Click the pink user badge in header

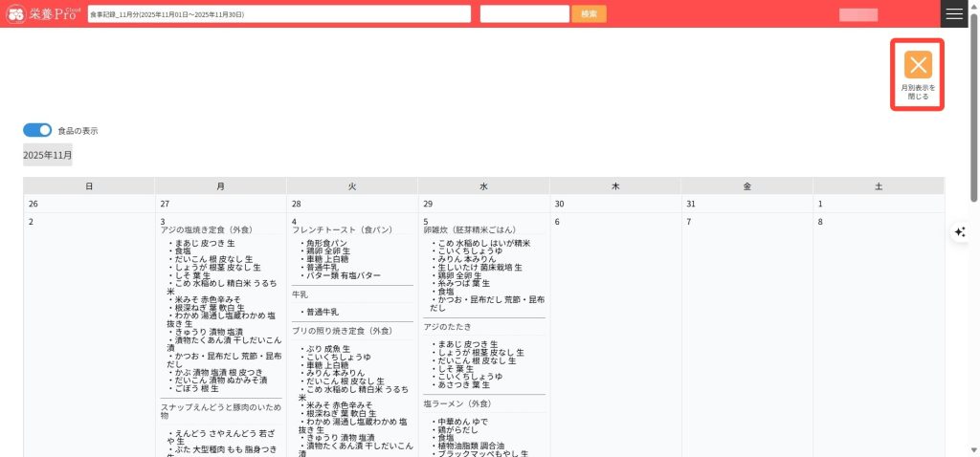(x=857, y=14)
